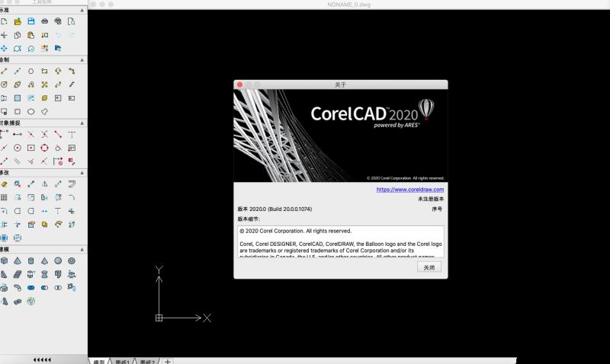Click the Paste clipboard icon
Image resolution: width=610 pixels, height=364 pixels.
[x=31, y=35]
